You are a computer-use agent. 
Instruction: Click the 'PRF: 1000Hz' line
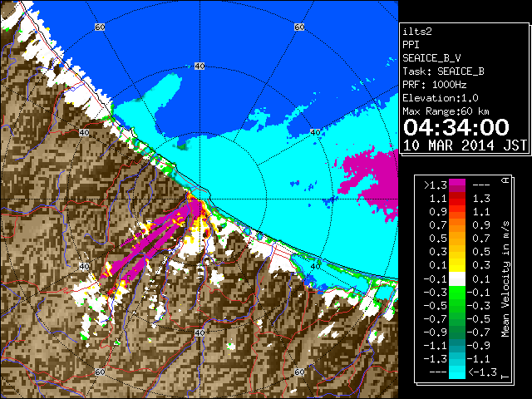tap(435, 85)
